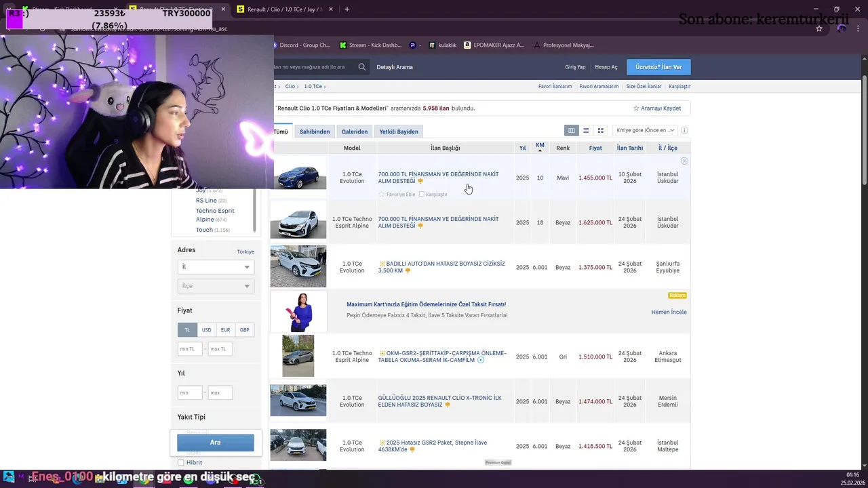Open blue Clio thumbnail of first listing
The image size is (868, 488).
pyautogui.click(x=299, y=176)
